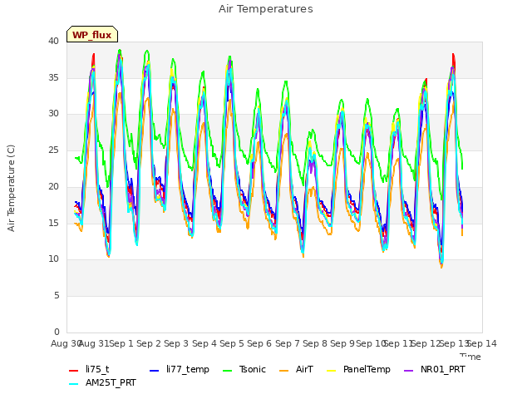
Task: Toggle the PanelTemp legend entry
Action: (358, 369)
